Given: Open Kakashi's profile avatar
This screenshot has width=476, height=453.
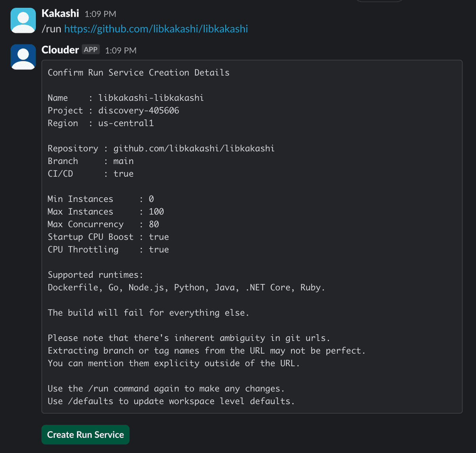Looking at the screenshot, I should (23, 20).
